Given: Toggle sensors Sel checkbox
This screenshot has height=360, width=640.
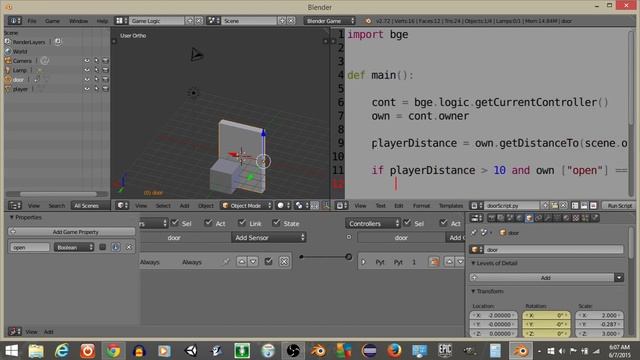Looking at the screenshot, I should pyautogui.click(x=175, y=223).
